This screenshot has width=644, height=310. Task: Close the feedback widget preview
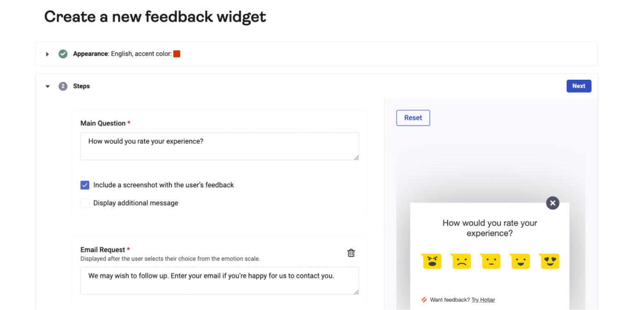tap(552, 203)
